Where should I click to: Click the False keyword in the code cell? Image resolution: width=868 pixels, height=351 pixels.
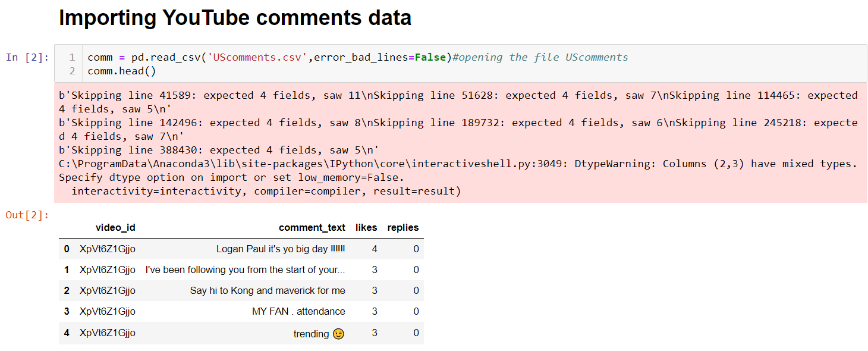click(x=430, y=57)
